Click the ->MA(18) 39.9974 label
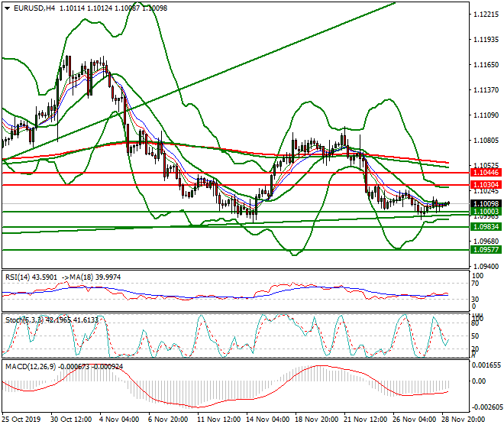 (x=91, y=277)
